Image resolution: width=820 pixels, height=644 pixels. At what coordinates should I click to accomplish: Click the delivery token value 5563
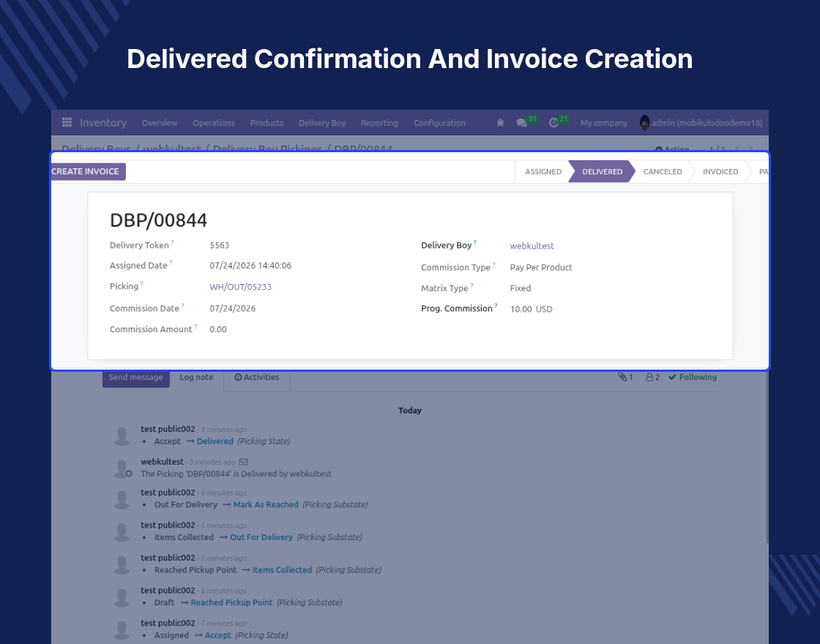pyautogui.click(x=220, y=245)
